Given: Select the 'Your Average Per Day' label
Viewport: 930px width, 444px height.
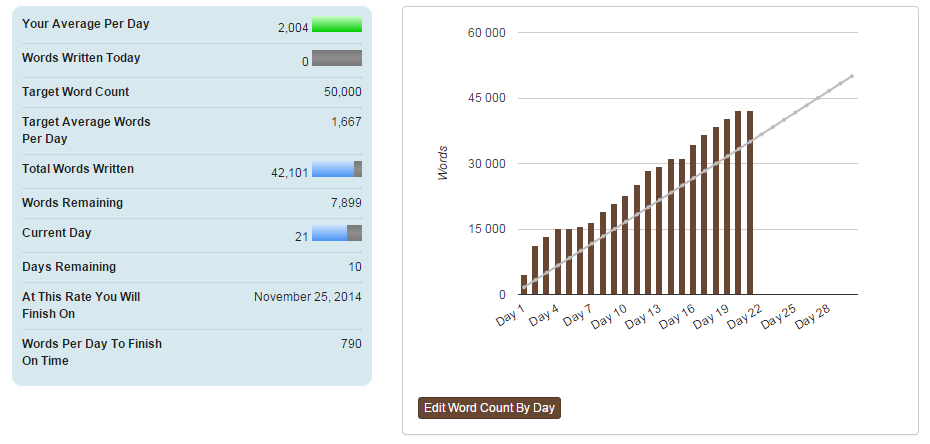Looking at the screenshot, I should pyautogui.click(x=85, y=24).
